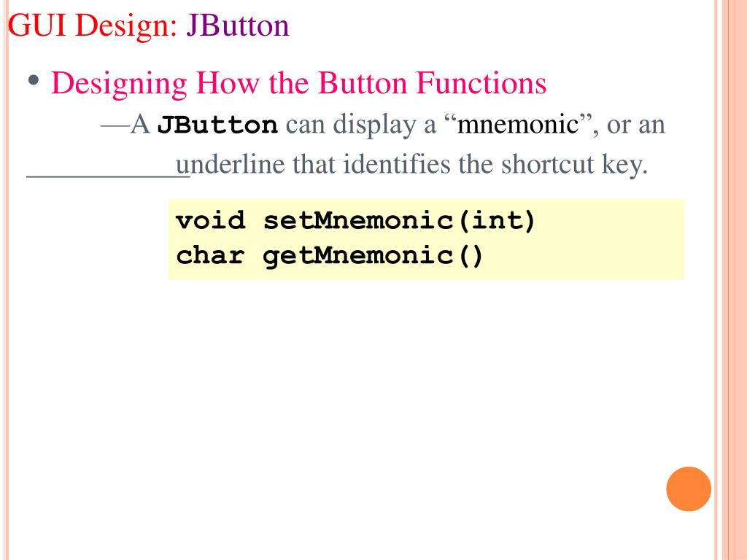This screenshot has width=747, height=560.
Task: Click the 'char getMnemonic()' code line
Action: pyautogui.click(x=330, y=256)
